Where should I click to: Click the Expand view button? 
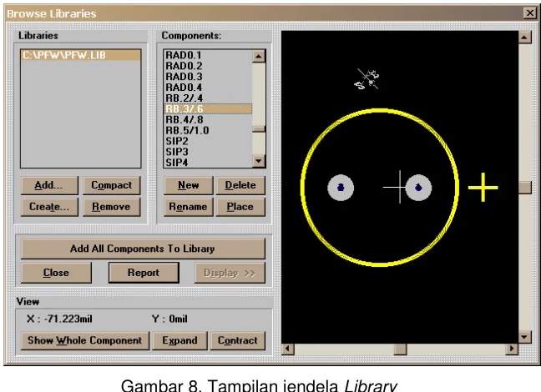pyautogui.click(x=179, y=340)
